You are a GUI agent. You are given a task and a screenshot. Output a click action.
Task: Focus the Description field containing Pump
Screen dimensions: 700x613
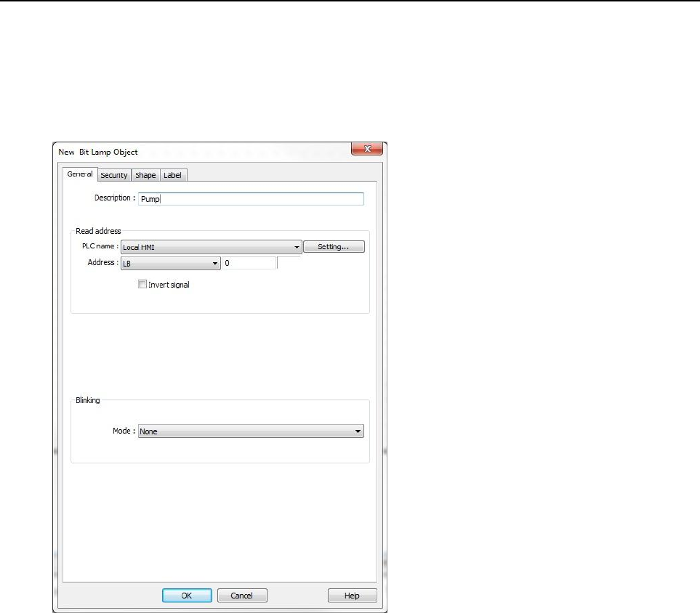pyautogui.click(x=251, y=198)
